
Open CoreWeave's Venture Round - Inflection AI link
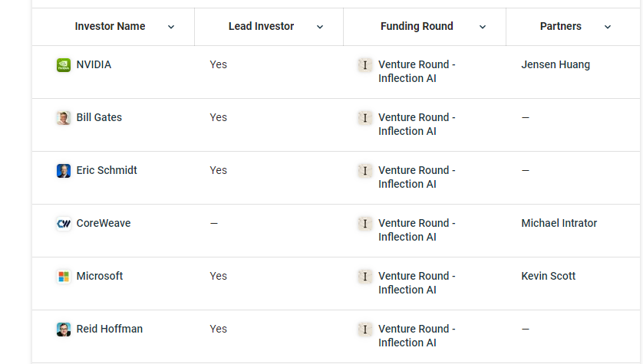click(417, 230)
